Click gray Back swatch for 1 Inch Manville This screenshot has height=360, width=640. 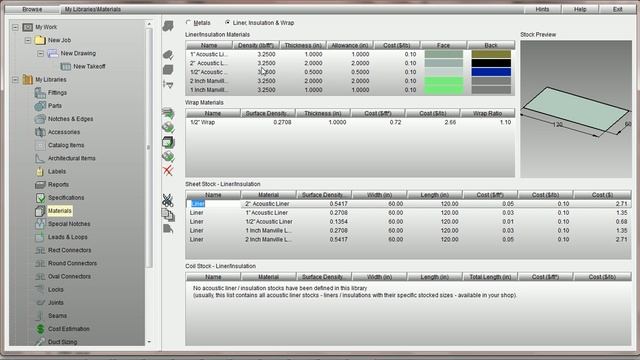(491, 90)
